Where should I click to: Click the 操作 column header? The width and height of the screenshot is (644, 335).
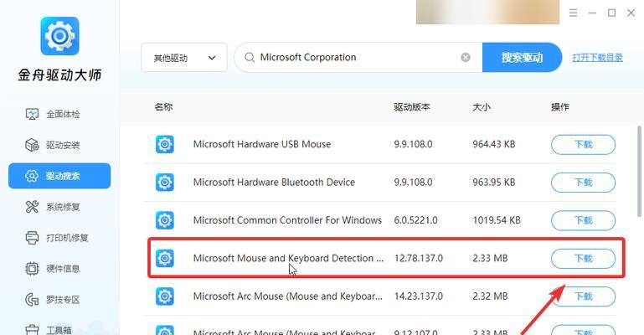coord(560,107)
